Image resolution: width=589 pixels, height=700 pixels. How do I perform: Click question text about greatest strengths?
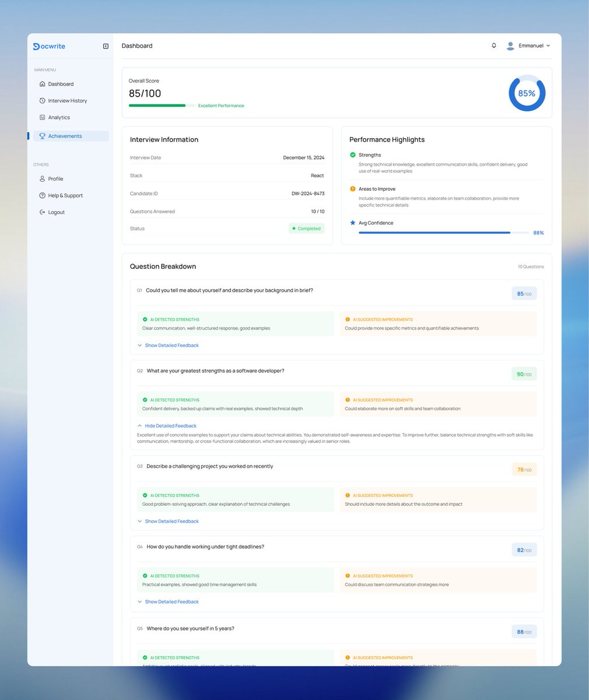[x=216, y=371]
